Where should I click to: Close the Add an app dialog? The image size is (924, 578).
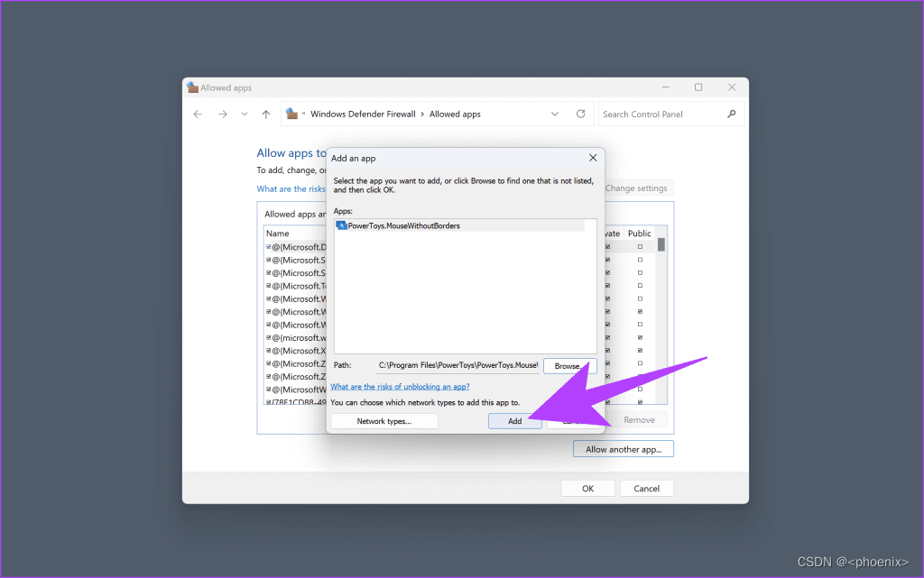coord(593,158)
